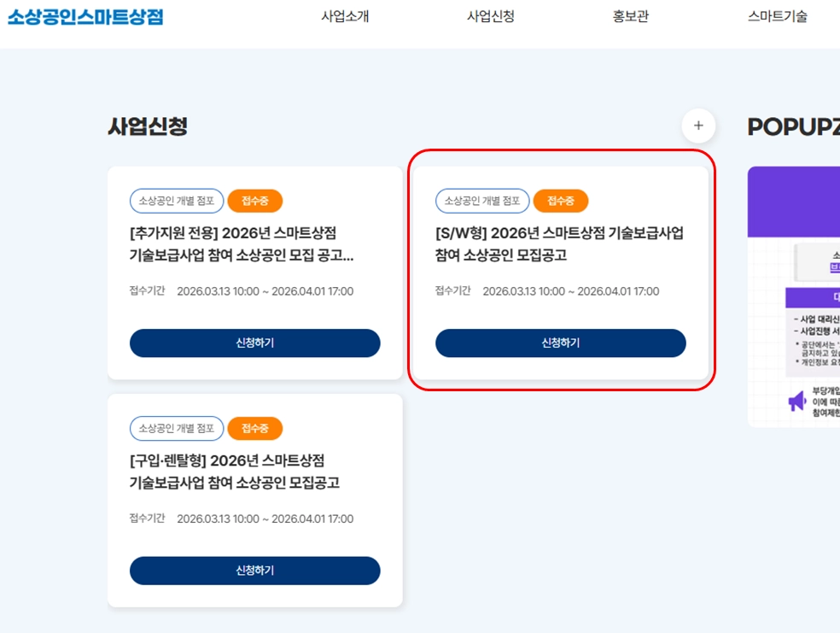The height and width of the screenshot is (633, 840).
Task: Click 신청하기 for the 구입·렌탈형 notice
Action: 255,571
